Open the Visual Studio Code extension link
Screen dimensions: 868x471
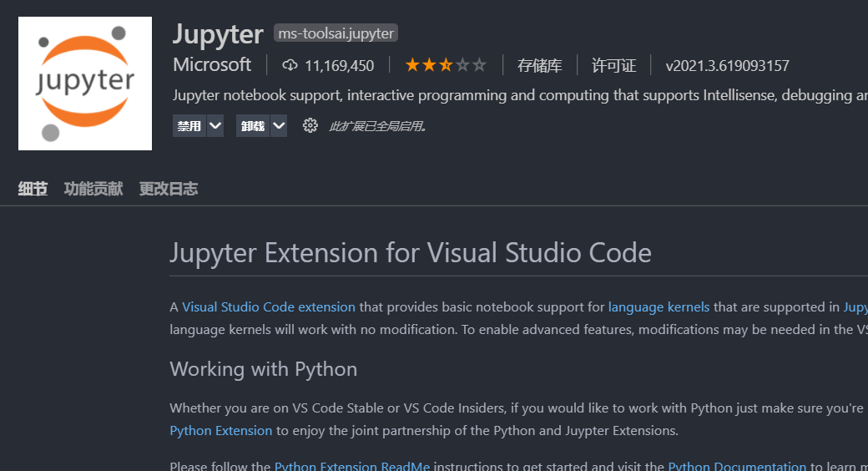(x=269, y=307)
